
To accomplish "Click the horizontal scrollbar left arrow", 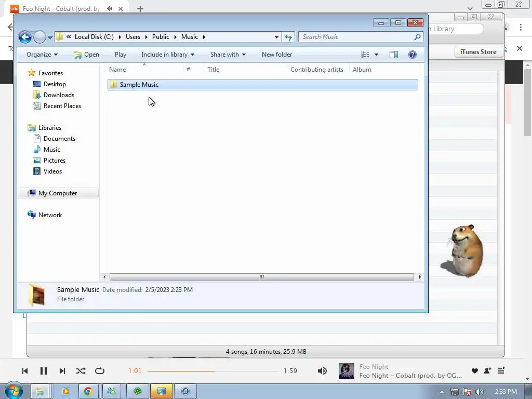I will (x=104, y=277).
